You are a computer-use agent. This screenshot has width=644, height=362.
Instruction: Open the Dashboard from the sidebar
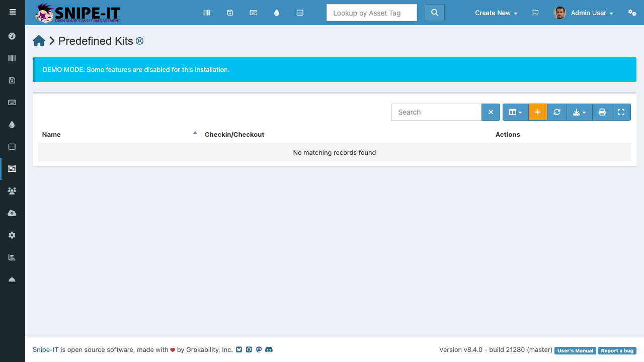(12, 36)
